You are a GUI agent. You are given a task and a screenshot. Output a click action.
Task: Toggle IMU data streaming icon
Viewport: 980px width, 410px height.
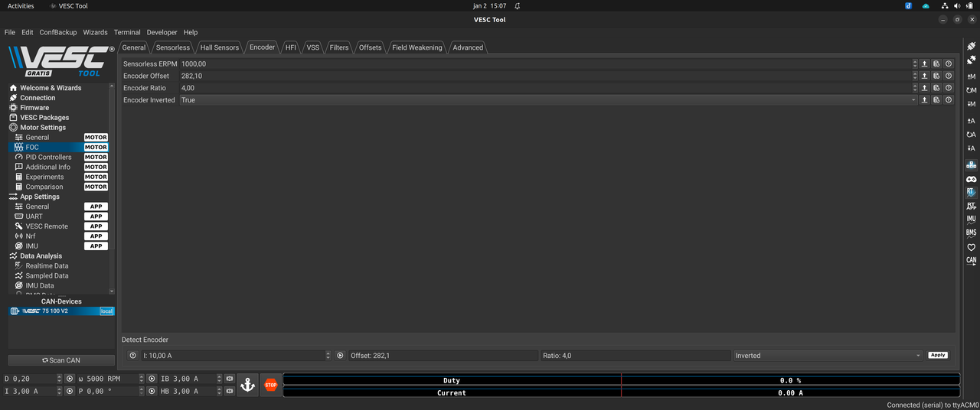pos(971,219)
